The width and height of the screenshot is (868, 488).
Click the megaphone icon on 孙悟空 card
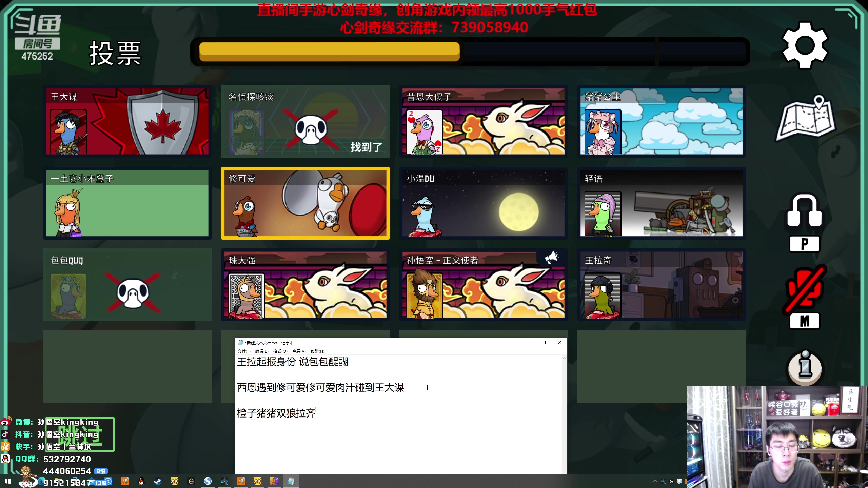552,258
